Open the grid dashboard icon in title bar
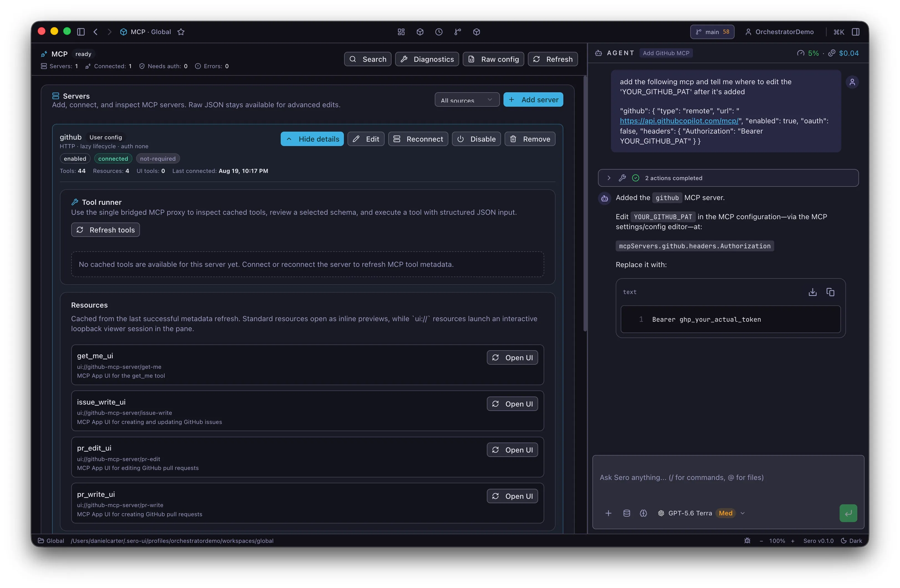Viewport: 900px width, 588px height. click(x=401, y=32)
